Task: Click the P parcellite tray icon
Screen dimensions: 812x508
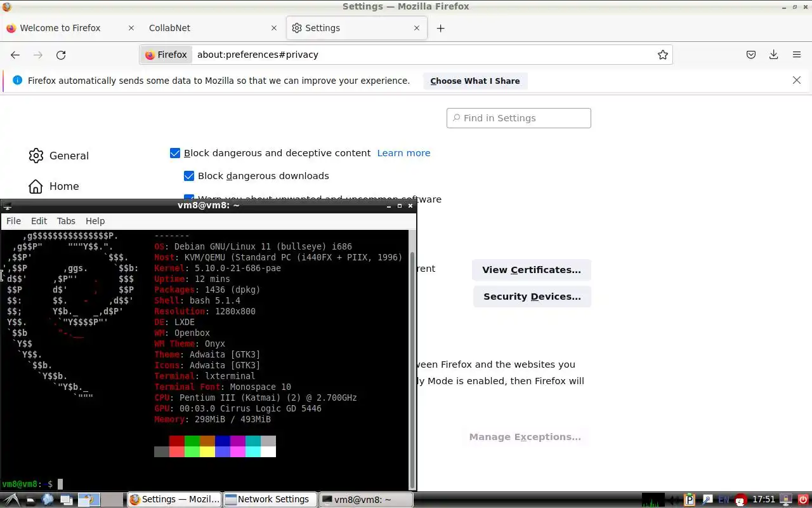Action: pos(690,500)
